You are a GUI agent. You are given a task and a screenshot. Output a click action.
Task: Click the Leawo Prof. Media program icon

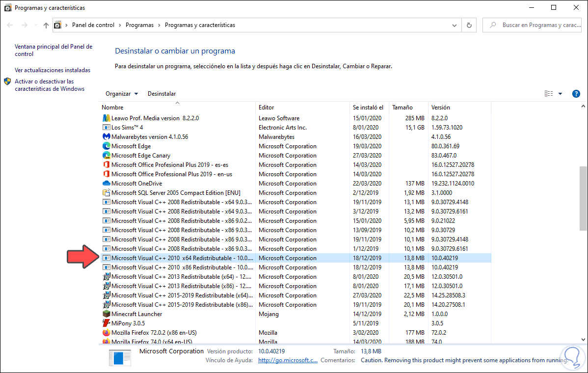pyautogui.click(x=107, y=118)
